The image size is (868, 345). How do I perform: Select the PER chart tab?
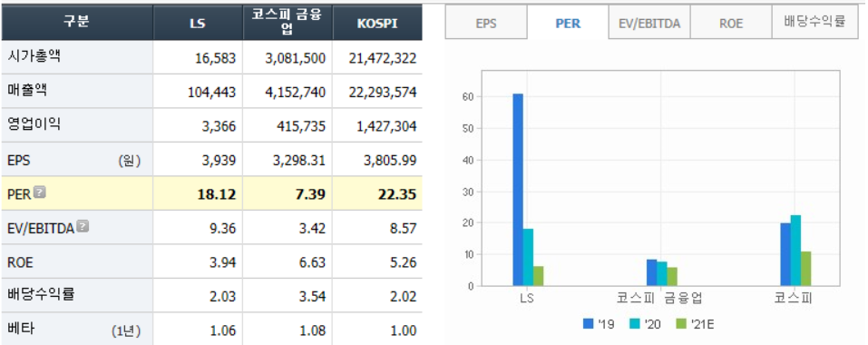568,24
